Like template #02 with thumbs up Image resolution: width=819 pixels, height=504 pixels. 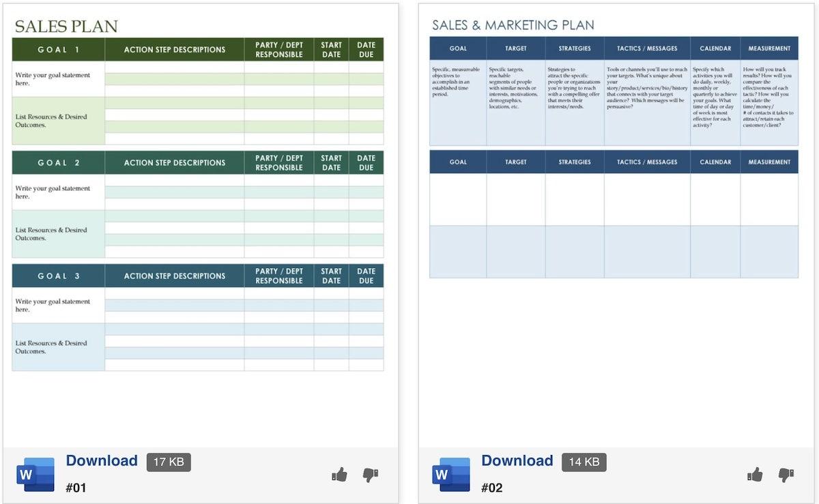[755, 475]
